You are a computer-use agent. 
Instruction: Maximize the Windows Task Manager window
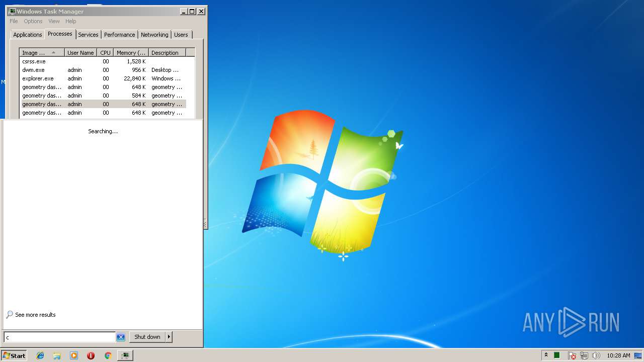192,11
